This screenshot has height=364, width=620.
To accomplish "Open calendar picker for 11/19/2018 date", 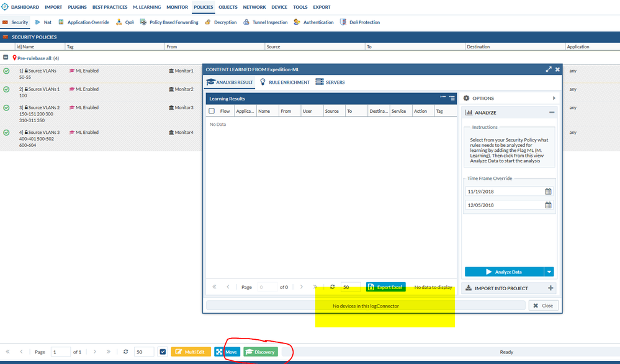I will (548, 192).
